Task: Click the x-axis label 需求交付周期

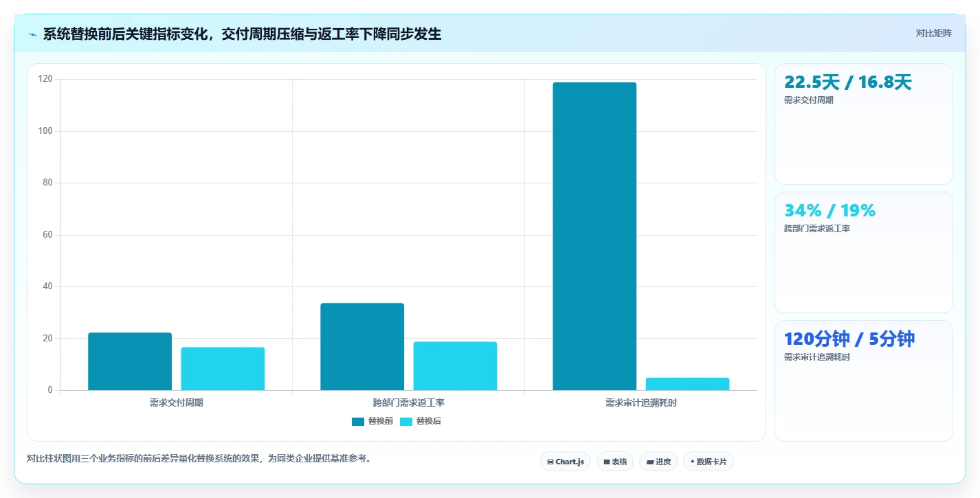Action: pos(177,403)
